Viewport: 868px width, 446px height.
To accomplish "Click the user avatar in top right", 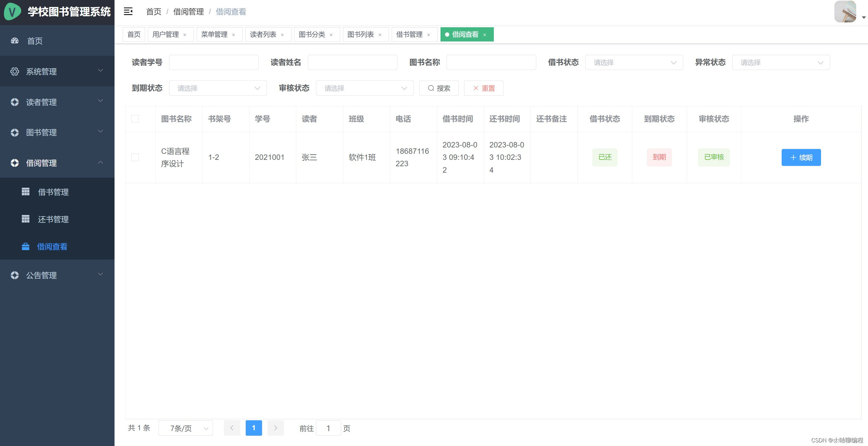I will 845,12.
